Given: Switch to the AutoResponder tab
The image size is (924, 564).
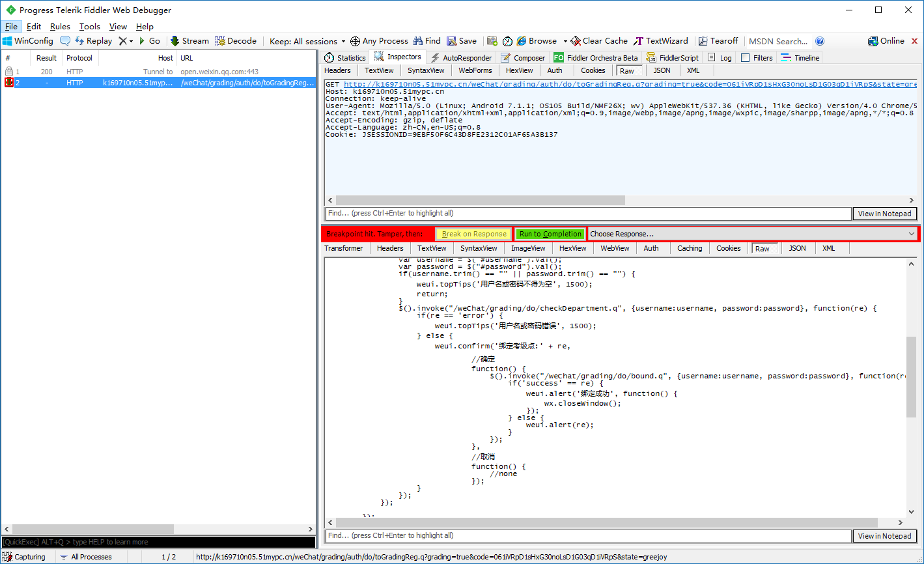Looking at the screenshot, I should [461, 58].
